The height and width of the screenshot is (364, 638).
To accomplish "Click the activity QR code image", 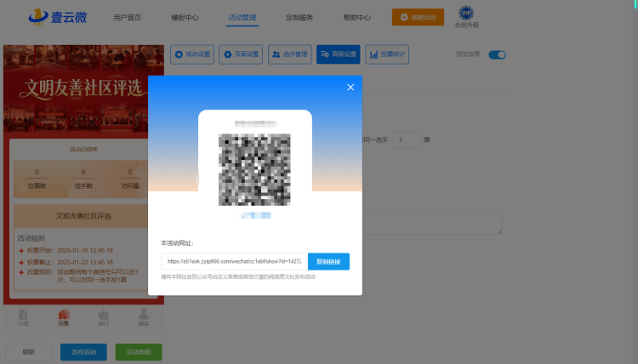I will coord(254,169).
